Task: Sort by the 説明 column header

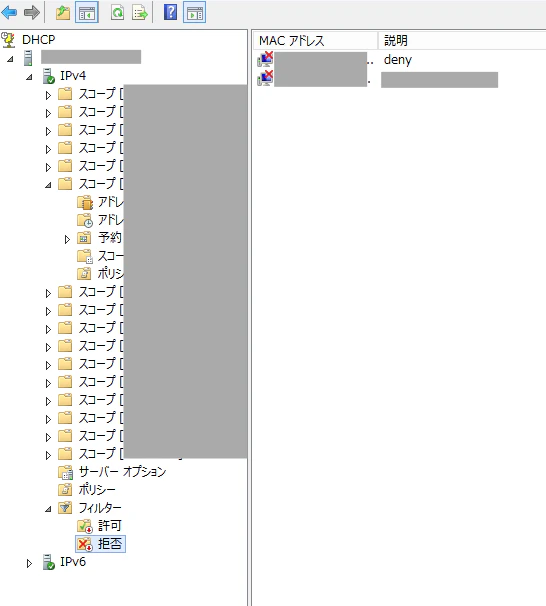Action: click(x=462, y=40)
